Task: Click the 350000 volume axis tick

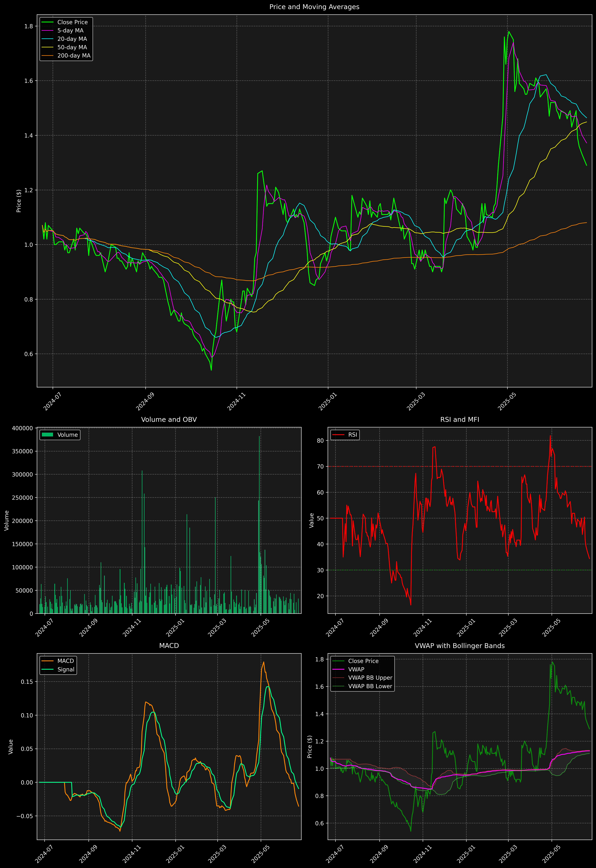Action: click(x=22, y=451)
